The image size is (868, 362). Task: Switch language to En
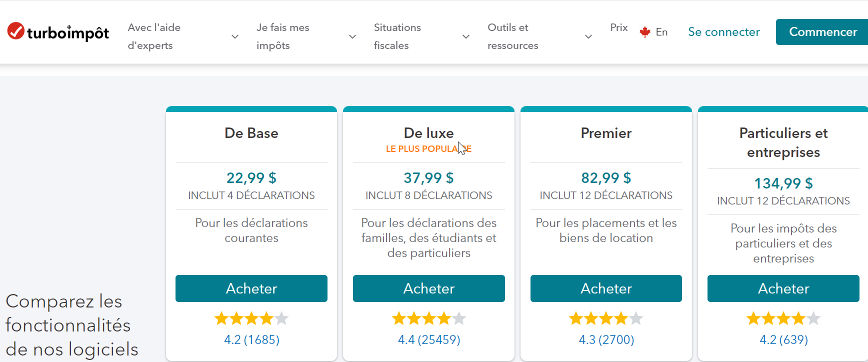coord(661,32)
